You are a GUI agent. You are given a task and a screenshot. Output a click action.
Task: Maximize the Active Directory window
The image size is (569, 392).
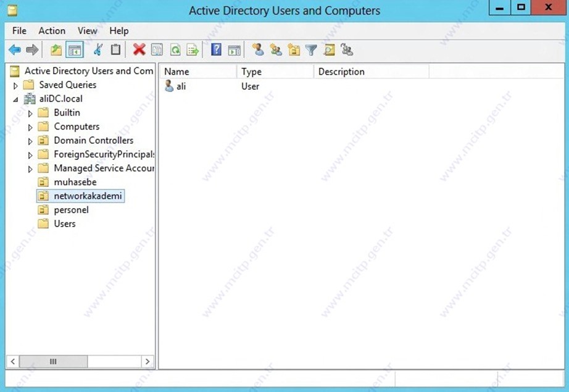(521, 7)
